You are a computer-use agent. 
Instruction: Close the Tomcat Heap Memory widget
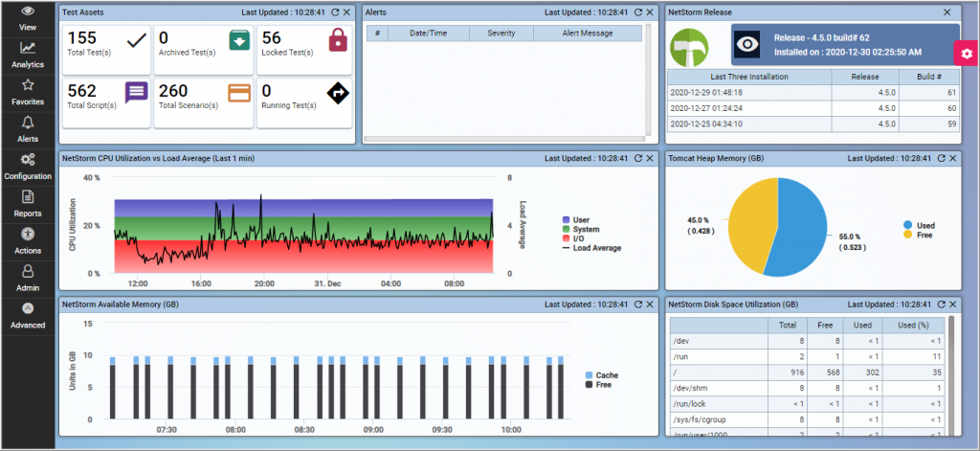click(953, 158)
